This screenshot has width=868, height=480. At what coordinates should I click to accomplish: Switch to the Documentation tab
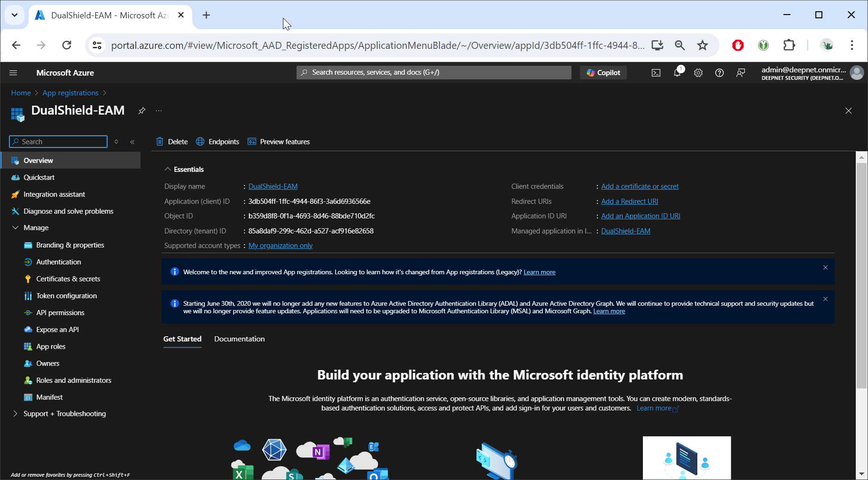[239, 339]
